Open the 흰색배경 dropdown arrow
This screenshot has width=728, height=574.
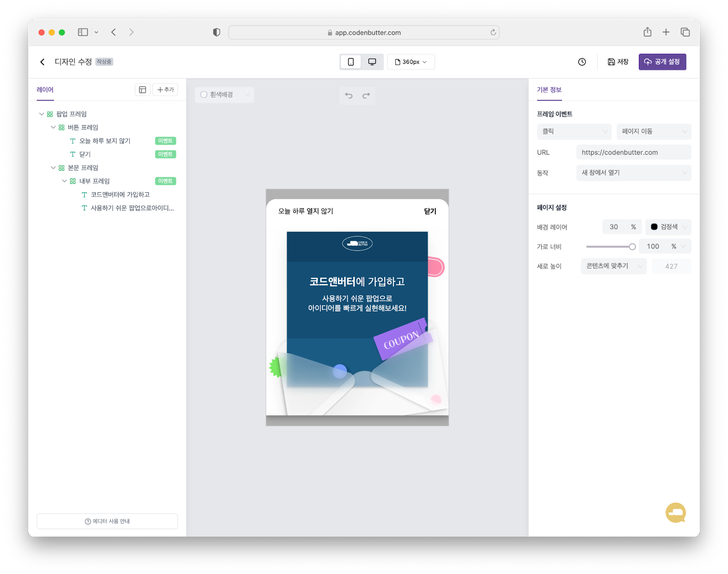click(247, 95)
